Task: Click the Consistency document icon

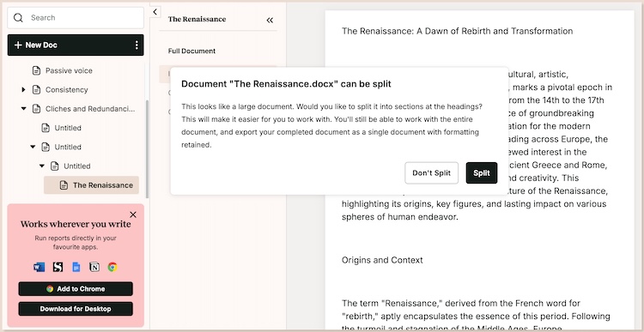Action: pos(37,89)
